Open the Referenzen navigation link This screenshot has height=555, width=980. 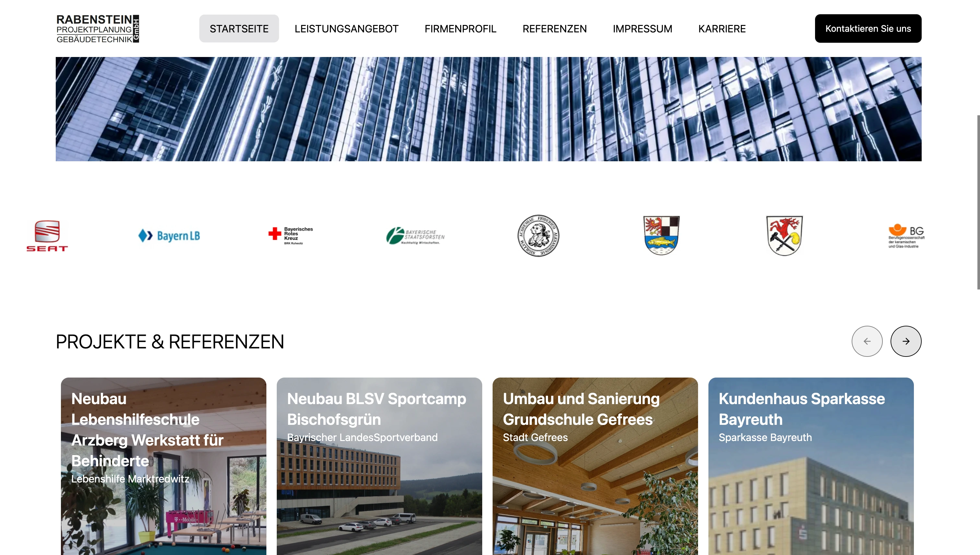(x=554, y=28)
